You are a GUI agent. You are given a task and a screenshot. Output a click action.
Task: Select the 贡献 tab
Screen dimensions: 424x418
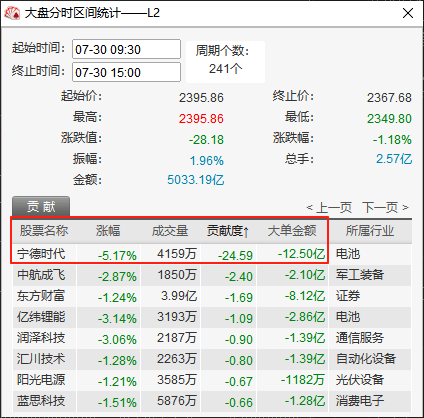click(41, 206)
